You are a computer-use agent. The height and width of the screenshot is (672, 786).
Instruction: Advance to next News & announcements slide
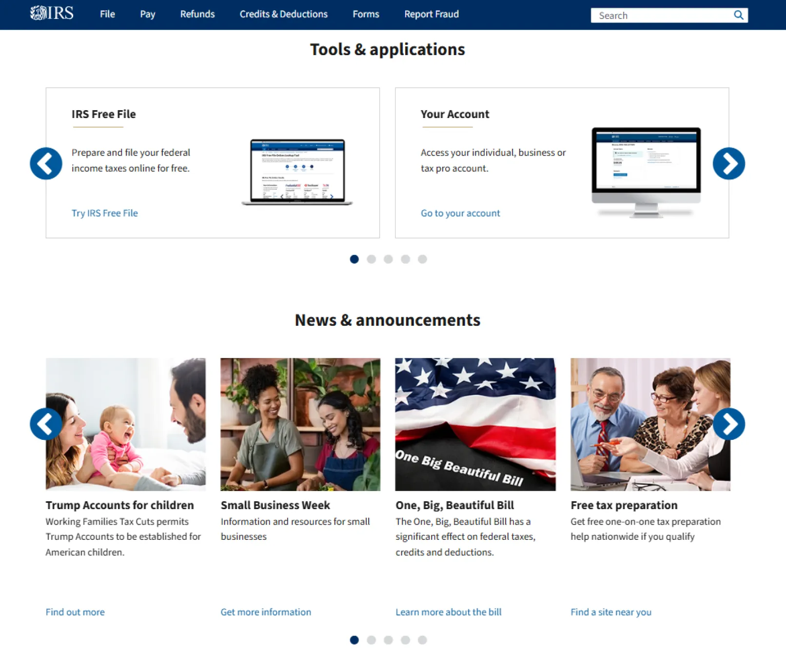point(728,424)
